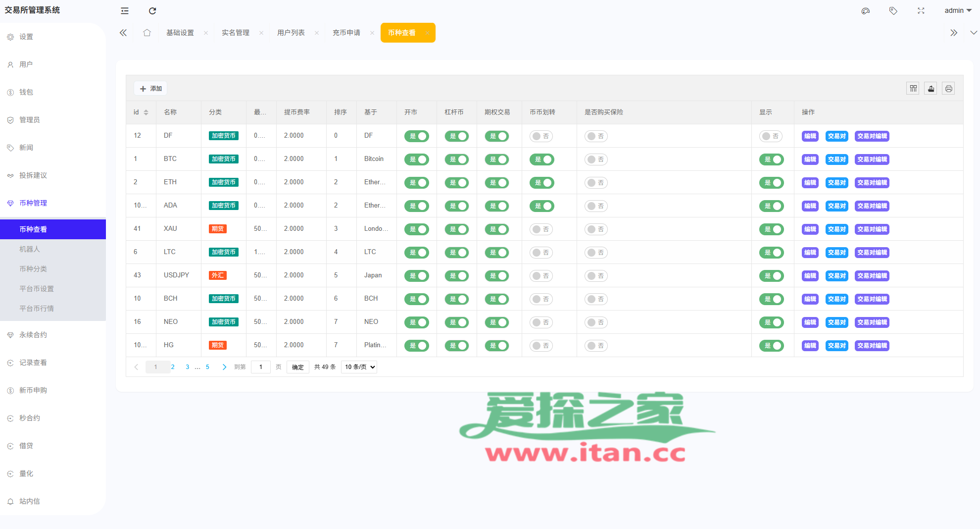Image resolution: width=980 pixels, height=529 pixels.
Task: Expand the admin user dropdown
Action: pos(958,10)
